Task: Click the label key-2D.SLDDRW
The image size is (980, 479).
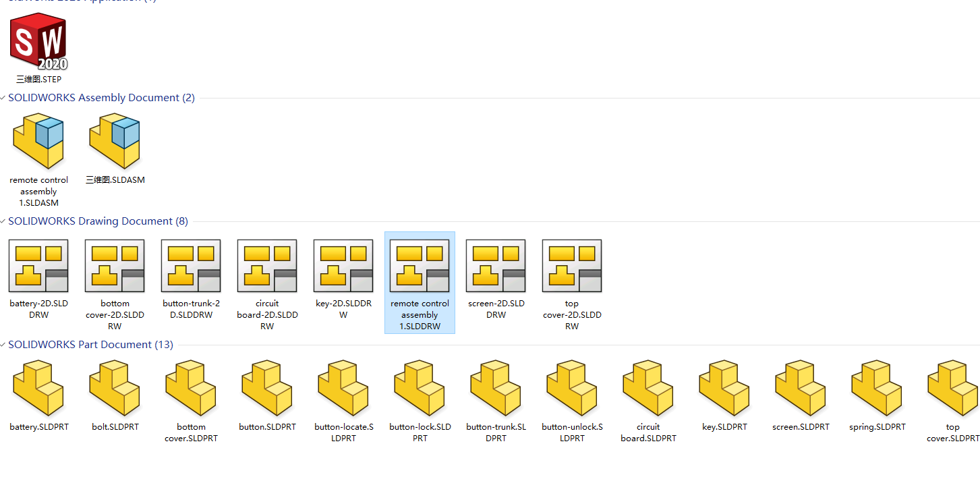Action: point(343,309)
